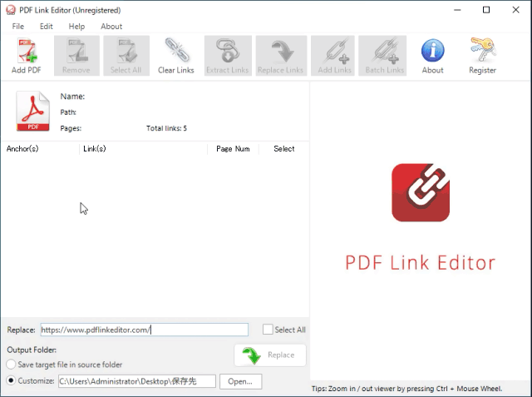Viewport: 532px width, 397px height.
Task: Minimize the PDF Link Editor window
Action: point(457,10)
